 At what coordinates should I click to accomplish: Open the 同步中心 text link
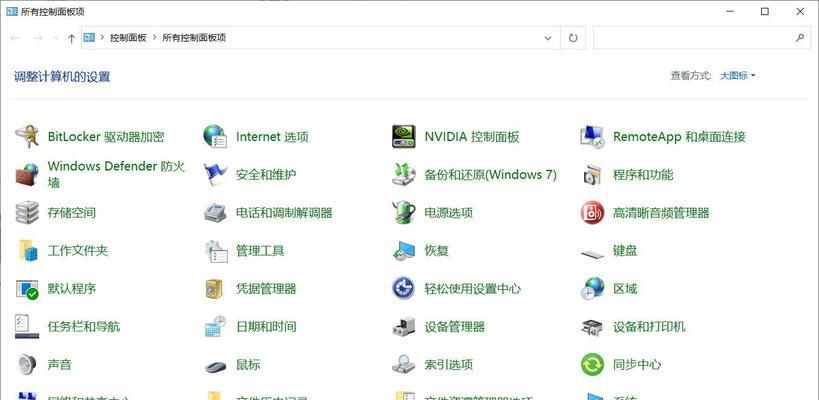(637, 364)
